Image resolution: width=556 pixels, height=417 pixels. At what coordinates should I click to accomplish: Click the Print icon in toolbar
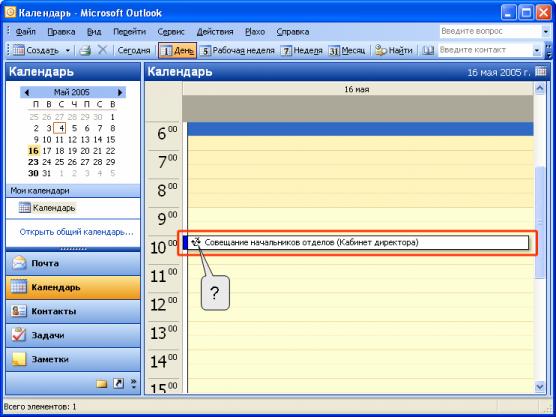(85, 51)
